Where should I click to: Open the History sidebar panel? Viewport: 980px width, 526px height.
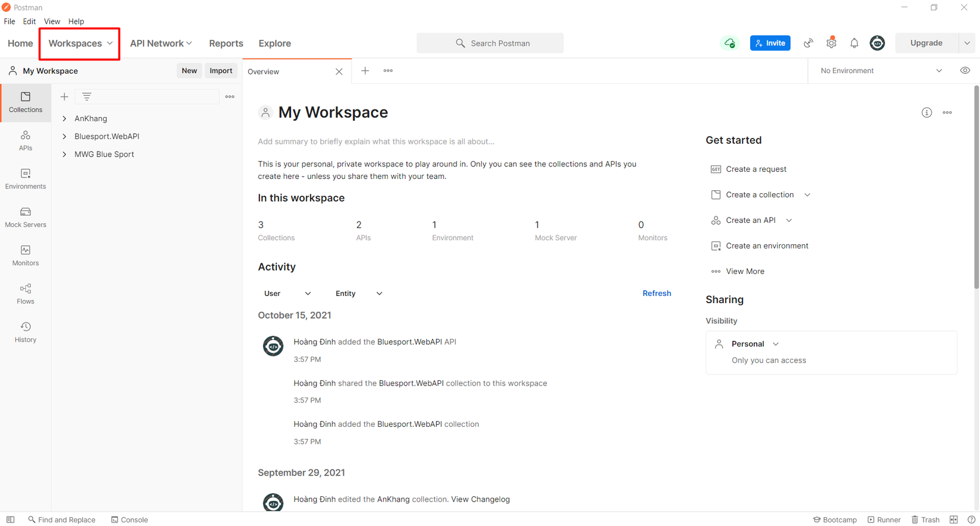(x=26, y=332)
